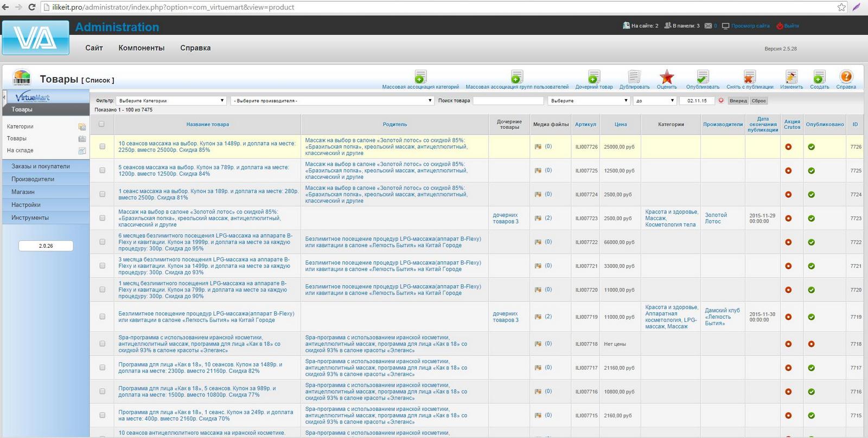
Task: Create a new product with Создать icon
Action: pos(819,76)
